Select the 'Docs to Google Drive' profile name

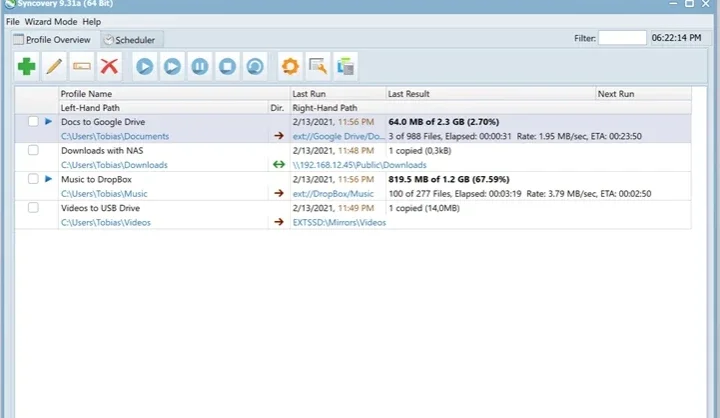point(103,122)
